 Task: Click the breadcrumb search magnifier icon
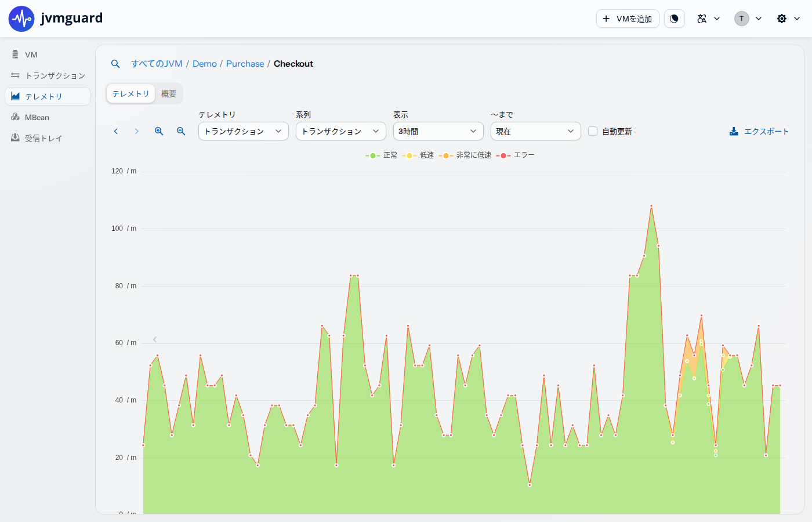[115, 64]
